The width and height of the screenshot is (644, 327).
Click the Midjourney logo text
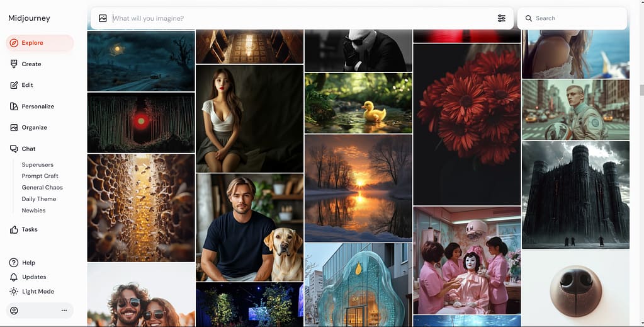29,18
